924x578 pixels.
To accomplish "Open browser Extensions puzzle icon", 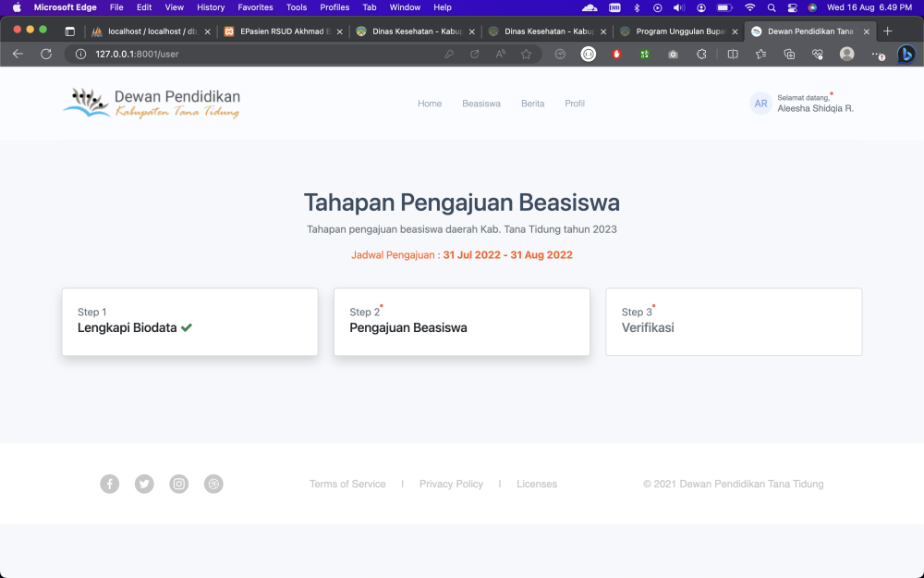I will click(x=701, y=54).
